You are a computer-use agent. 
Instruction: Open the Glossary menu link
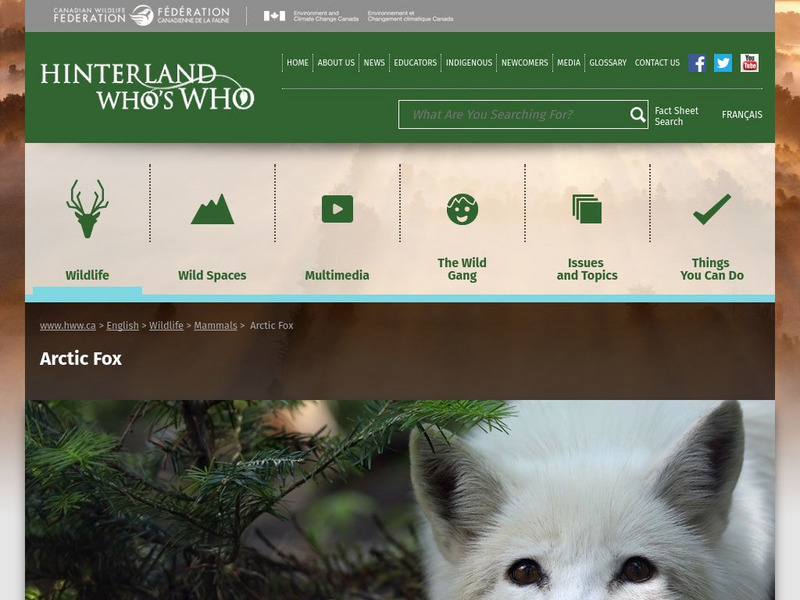608,63
